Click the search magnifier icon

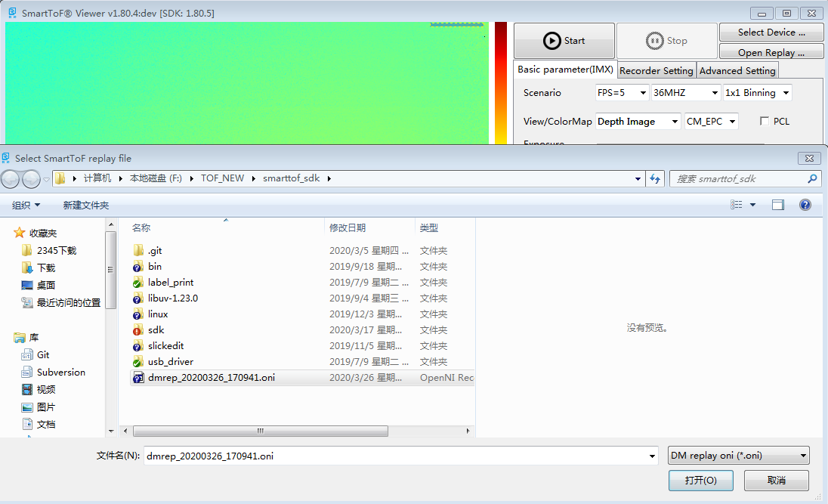coord(812,178)
